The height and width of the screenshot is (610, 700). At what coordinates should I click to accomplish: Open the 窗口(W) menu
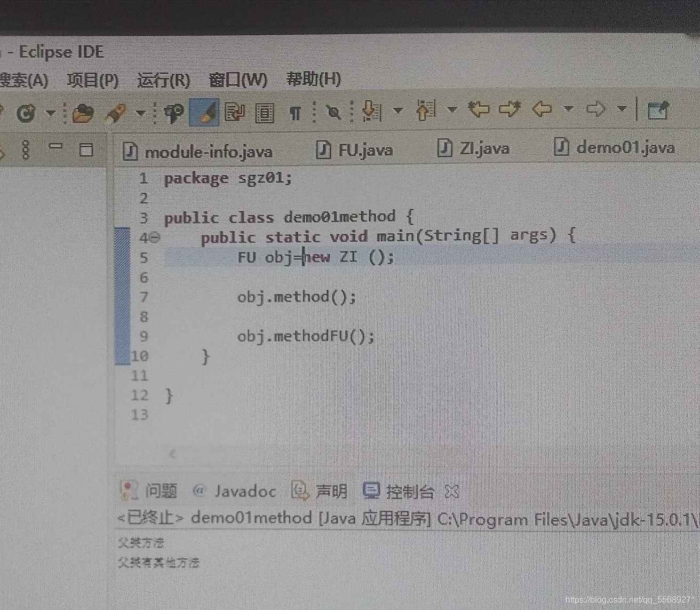[238, 80]
